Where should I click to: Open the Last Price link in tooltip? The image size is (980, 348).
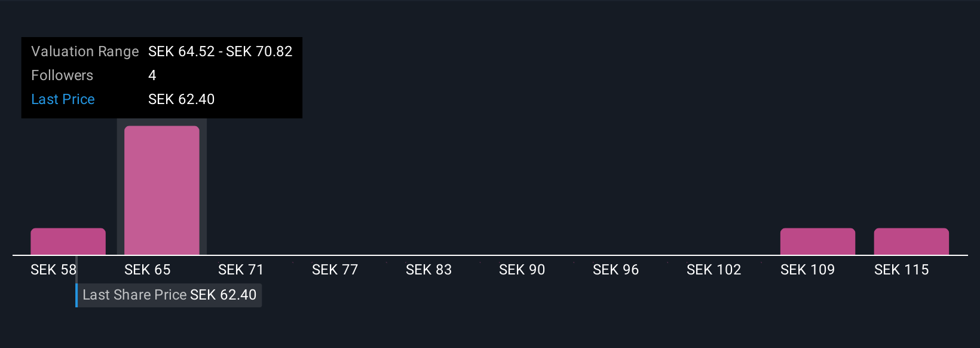click(63, 99)
